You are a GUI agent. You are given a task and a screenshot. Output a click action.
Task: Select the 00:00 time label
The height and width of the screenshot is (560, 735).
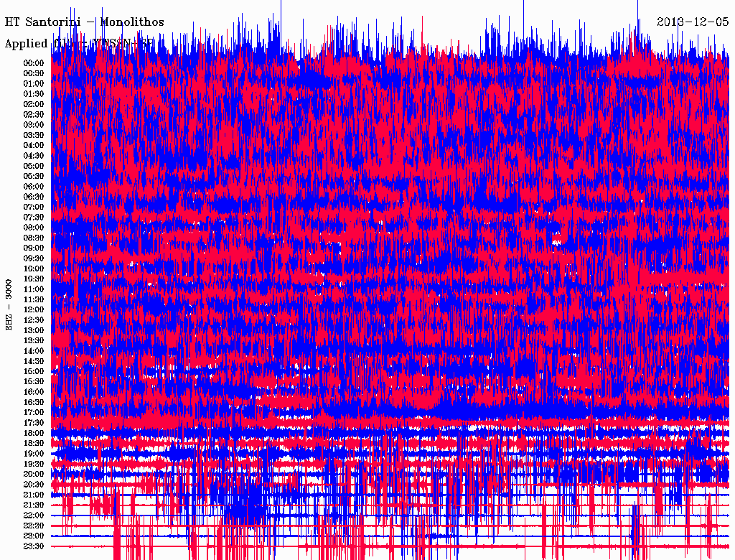coord(34,63)
